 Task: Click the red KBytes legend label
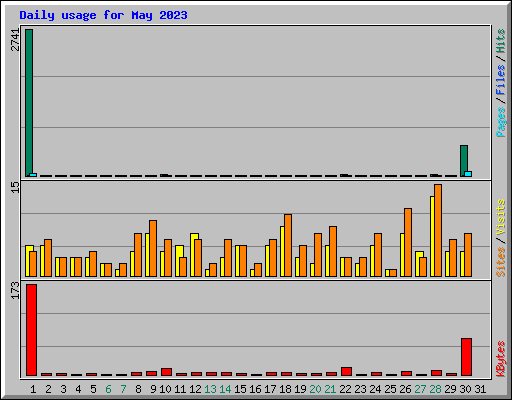pyautogui.click(x=501, y=359)
